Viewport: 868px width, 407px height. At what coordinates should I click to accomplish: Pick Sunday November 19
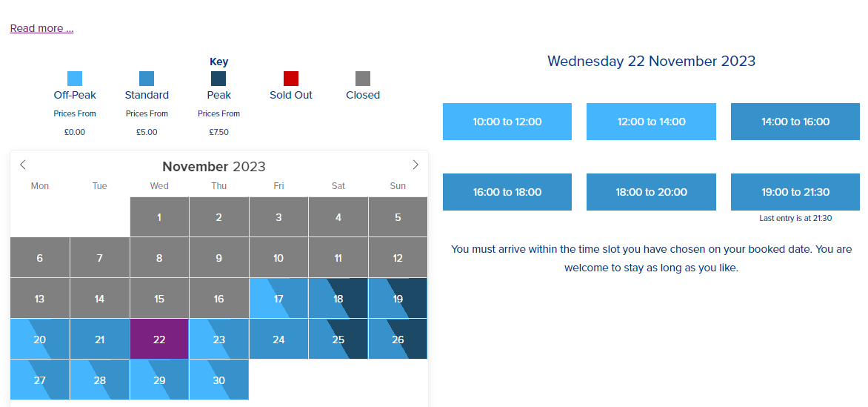tap(398, 299)
